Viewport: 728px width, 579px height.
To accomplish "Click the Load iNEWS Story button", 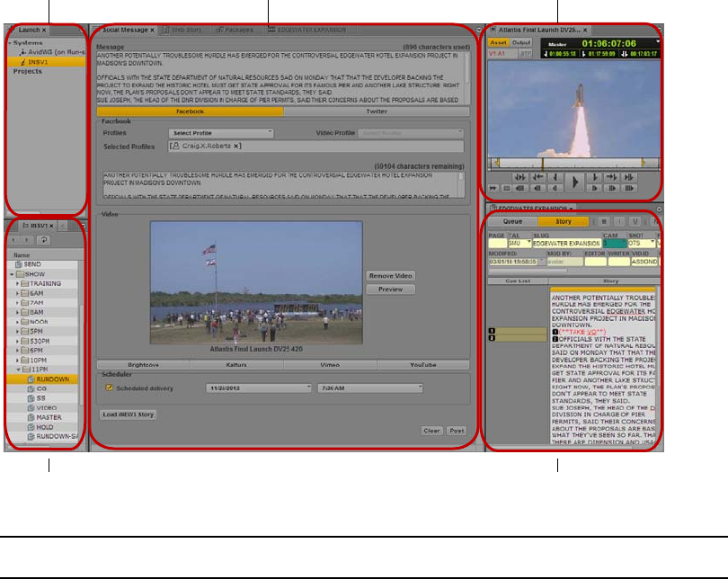I will click(129, 414).
